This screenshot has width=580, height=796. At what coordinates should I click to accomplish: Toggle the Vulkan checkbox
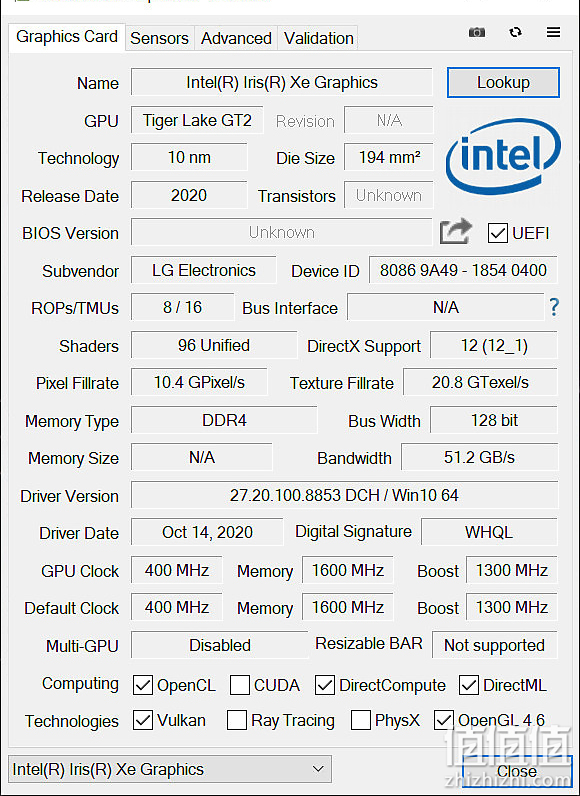pos(143,720)
